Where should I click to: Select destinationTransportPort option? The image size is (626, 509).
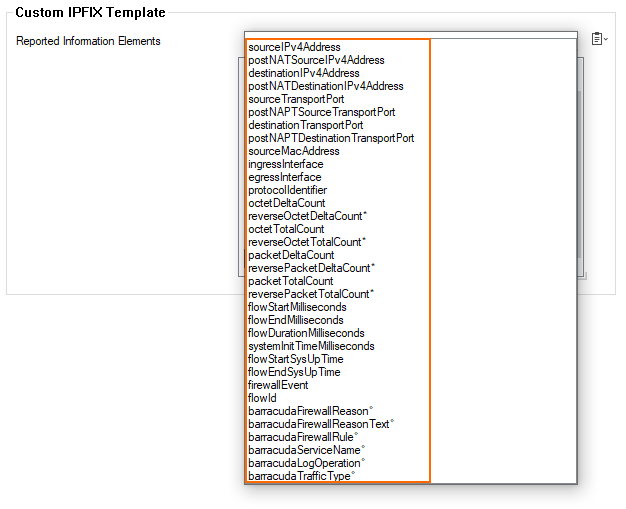[x=305, y=125]
